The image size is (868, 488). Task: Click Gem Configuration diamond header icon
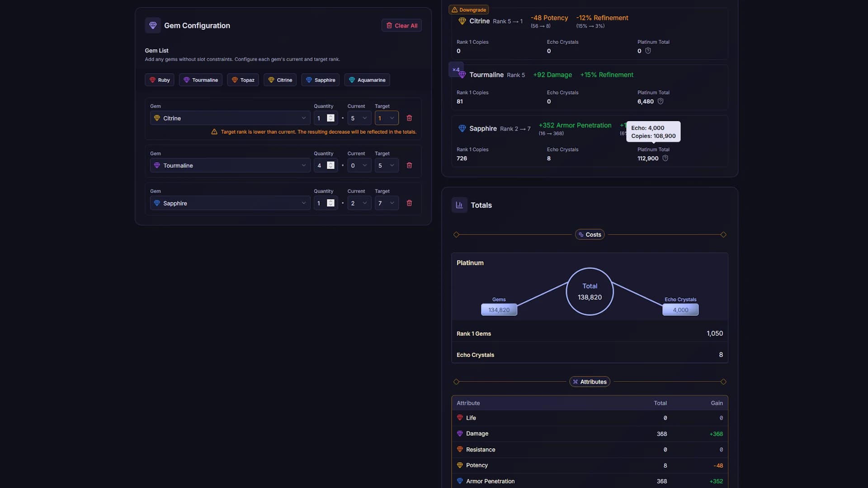click(153, 25)
